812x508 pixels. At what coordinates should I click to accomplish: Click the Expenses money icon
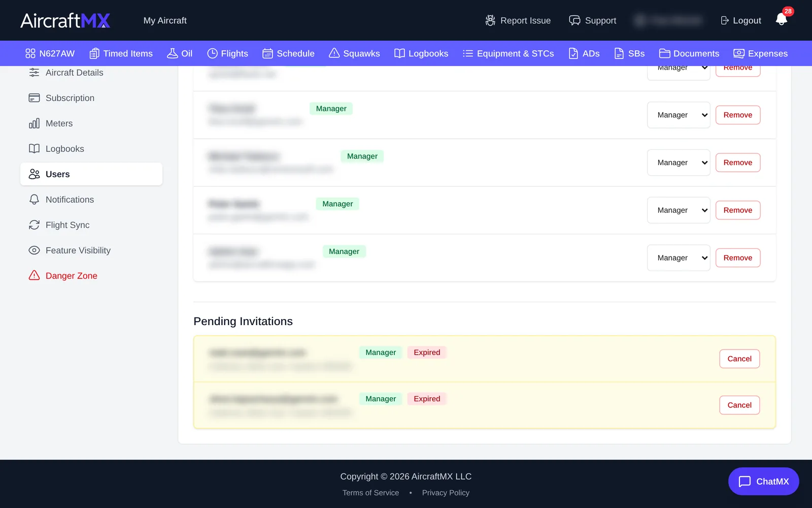tap(739, 53)
